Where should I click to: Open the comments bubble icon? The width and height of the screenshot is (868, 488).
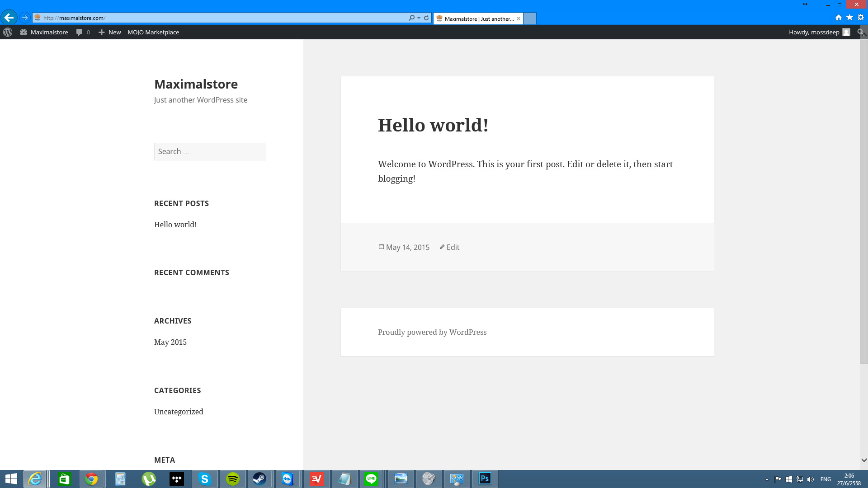(x=80, y=32)
